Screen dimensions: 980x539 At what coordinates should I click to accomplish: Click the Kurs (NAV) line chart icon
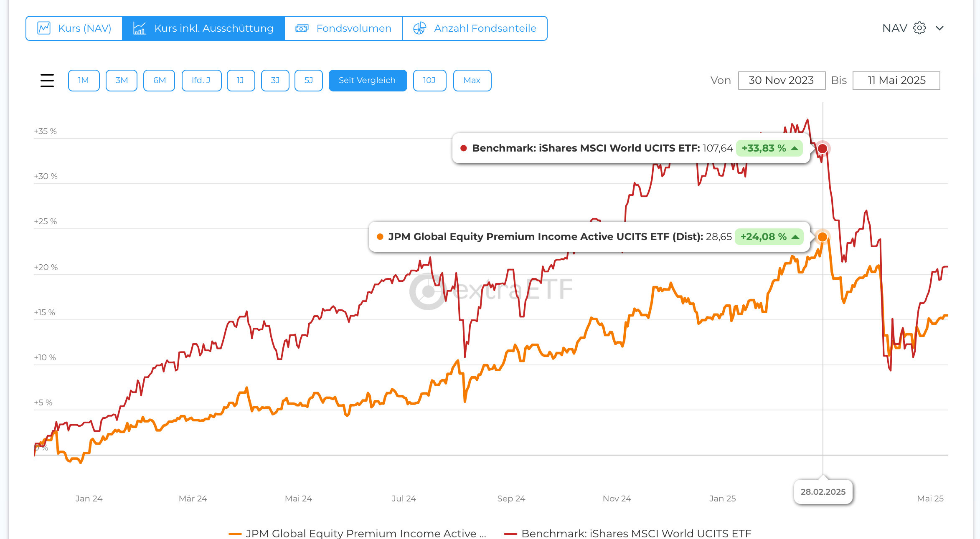click(x=44, y=28)
